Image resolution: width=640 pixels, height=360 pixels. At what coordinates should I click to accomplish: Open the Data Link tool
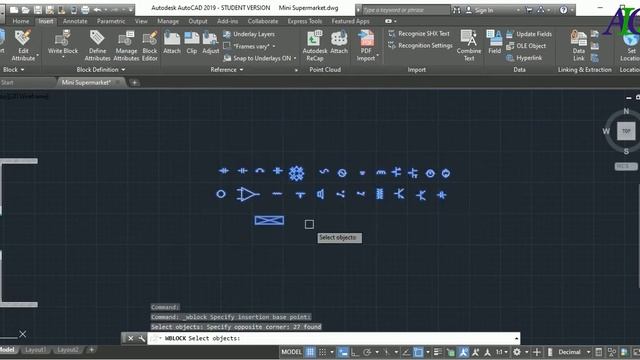coord(578,46)
